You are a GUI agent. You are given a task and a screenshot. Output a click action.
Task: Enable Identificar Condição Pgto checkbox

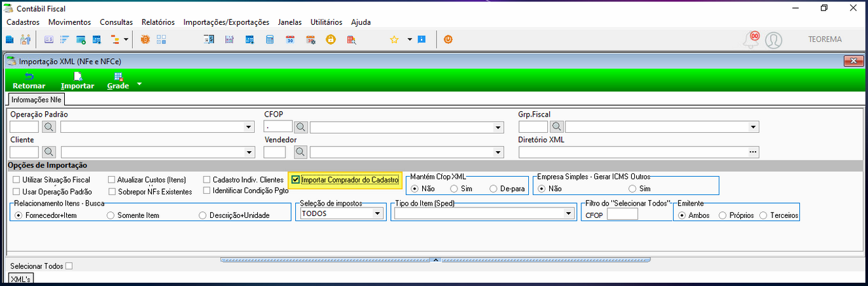pos(207,190)
